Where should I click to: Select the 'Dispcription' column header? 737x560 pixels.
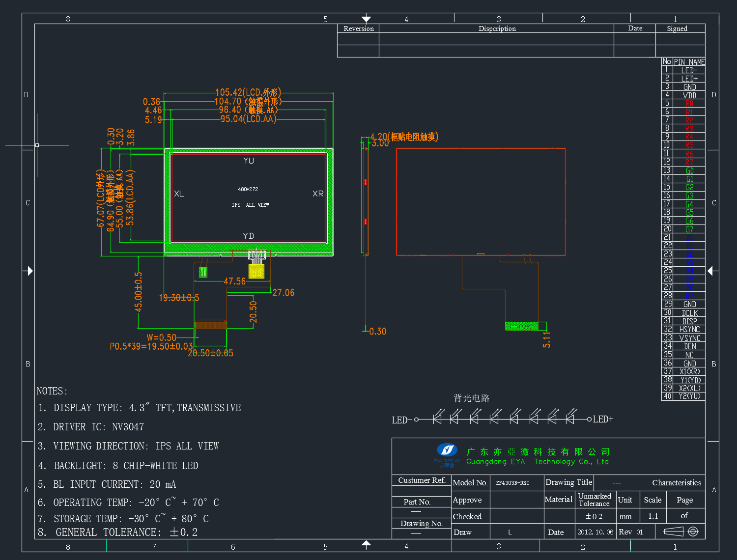[x=497, y=28]
